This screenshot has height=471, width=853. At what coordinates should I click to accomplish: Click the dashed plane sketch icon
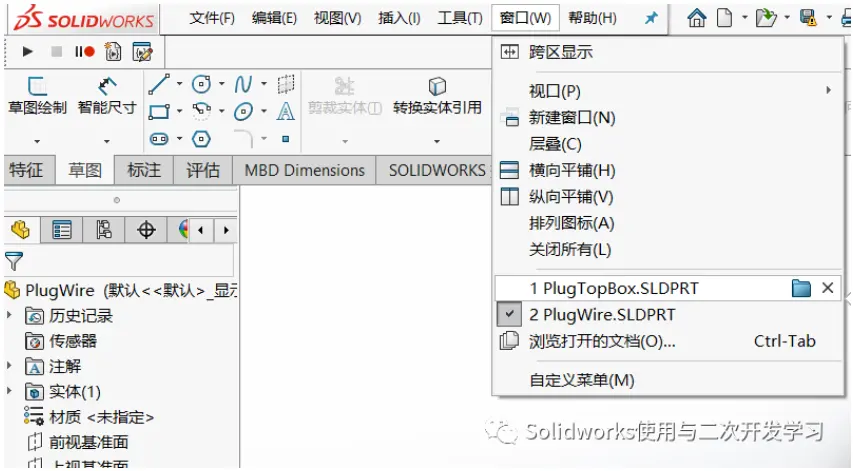tap(286, 84)
